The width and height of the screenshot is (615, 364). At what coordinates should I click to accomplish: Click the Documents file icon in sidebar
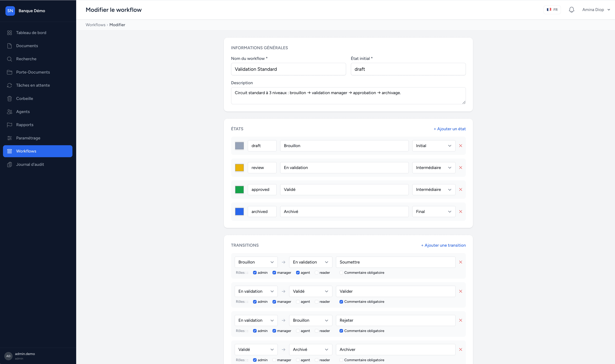pyautogui.click(x=10, y=46)
